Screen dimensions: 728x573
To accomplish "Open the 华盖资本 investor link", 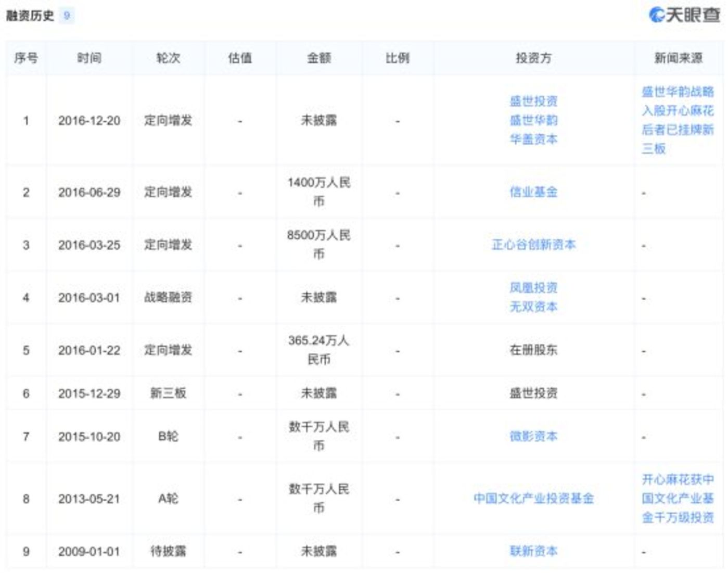I will [x=533, y=139].
